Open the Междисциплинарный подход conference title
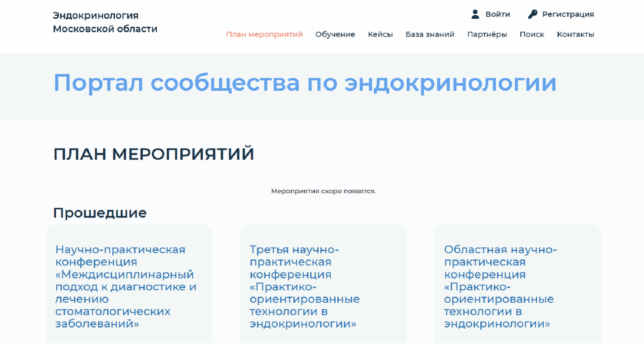Image resolution: width=644 pixels, height=362 pixels. pyautogui.click(x=126, y=287)
